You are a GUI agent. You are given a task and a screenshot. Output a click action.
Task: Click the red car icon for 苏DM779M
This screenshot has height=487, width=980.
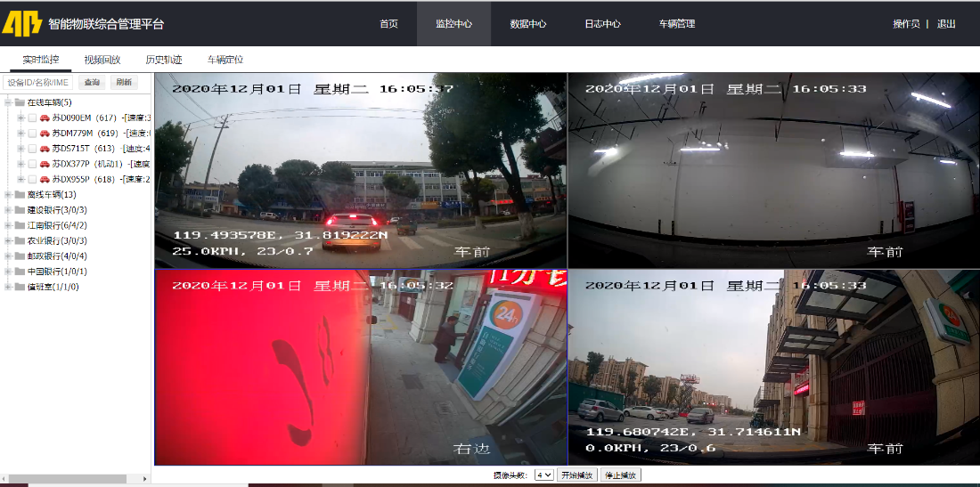coord(45,134)
